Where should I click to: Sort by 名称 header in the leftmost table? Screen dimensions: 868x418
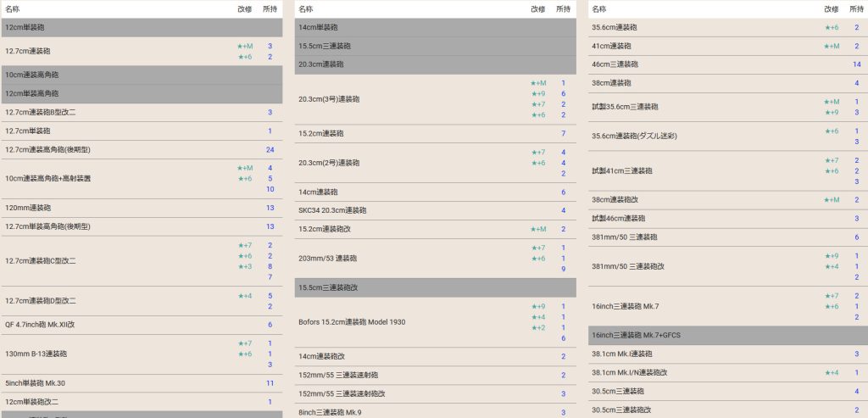pyautogui.click(x=13, y=8)
